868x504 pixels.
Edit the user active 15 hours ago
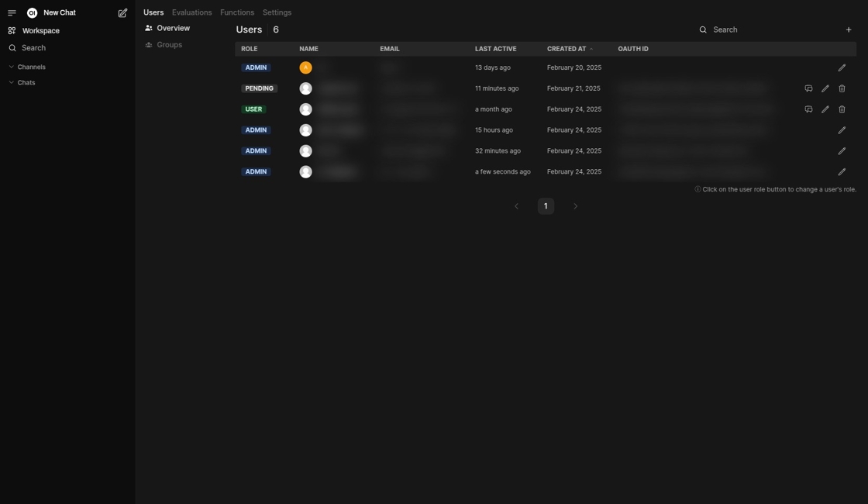[842, 130]
